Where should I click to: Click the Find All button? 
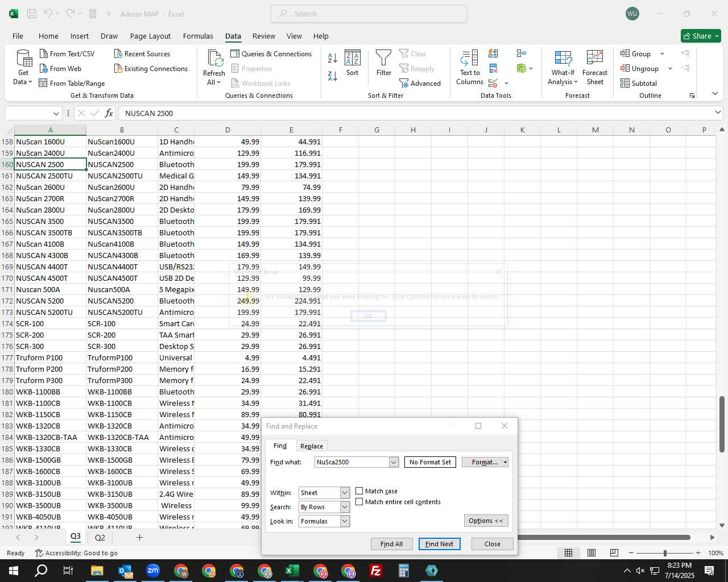pos(391,544)
